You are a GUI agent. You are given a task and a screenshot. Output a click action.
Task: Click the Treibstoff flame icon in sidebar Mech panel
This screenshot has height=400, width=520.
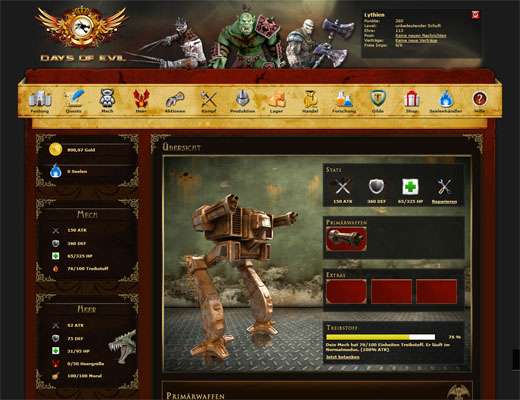click(x=56, y=268)
